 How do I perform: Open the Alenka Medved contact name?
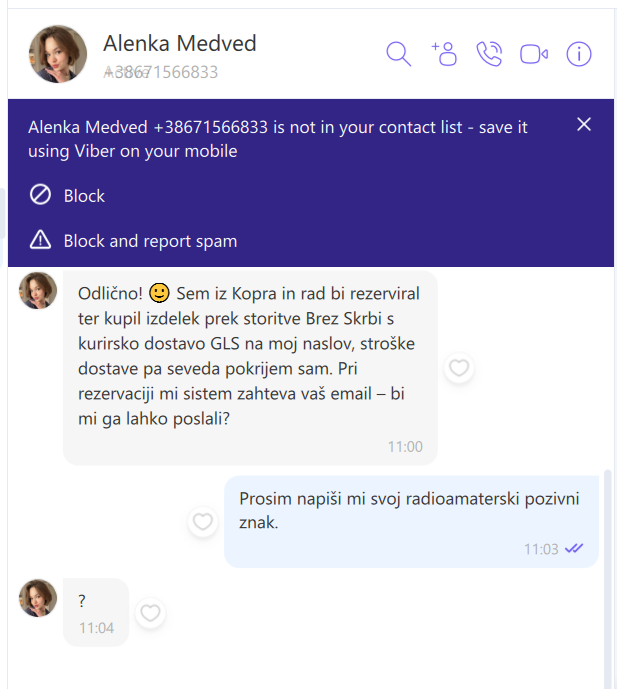(x=180, y=43)
